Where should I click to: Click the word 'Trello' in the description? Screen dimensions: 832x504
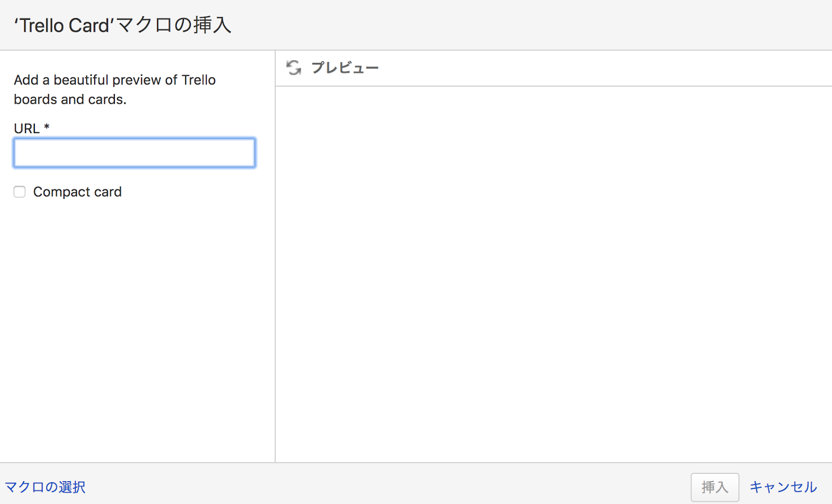click(199, 80)
